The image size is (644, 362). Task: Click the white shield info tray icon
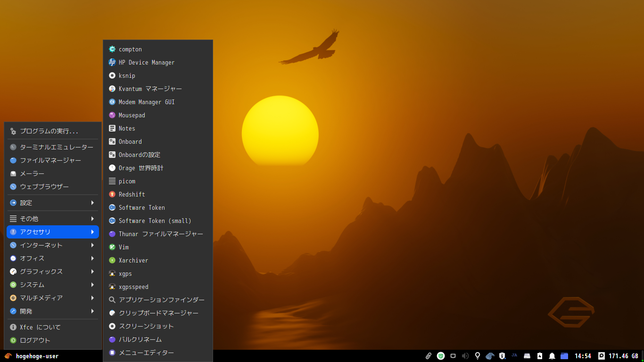(x=502, y=356)
